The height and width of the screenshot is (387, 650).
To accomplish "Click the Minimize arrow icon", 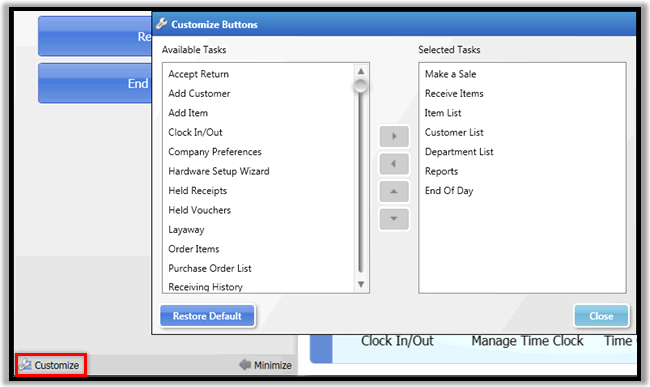I will point(245,365).
